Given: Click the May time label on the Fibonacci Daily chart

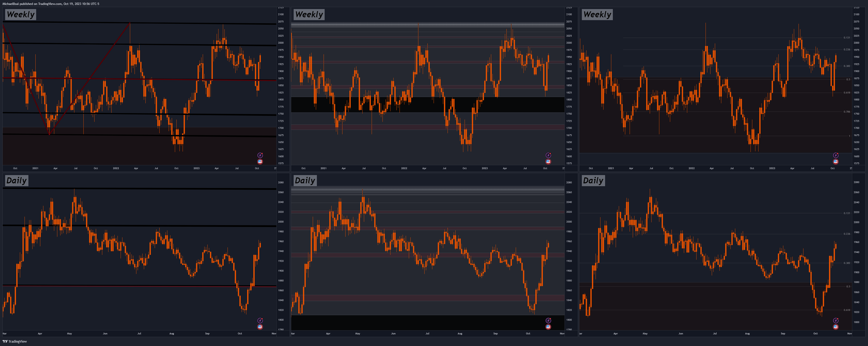Looking at the screenshot, I should coord(645,334).
